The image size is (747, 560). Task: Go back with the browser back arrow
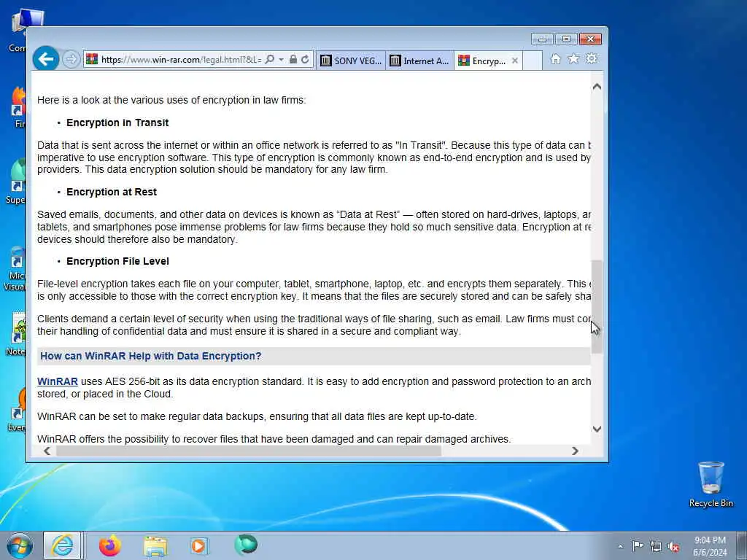[x=46, y=59]
